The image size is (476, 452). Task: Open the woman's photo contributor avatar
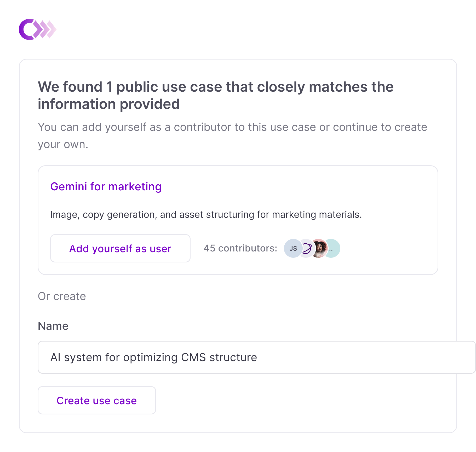(319, 248)
